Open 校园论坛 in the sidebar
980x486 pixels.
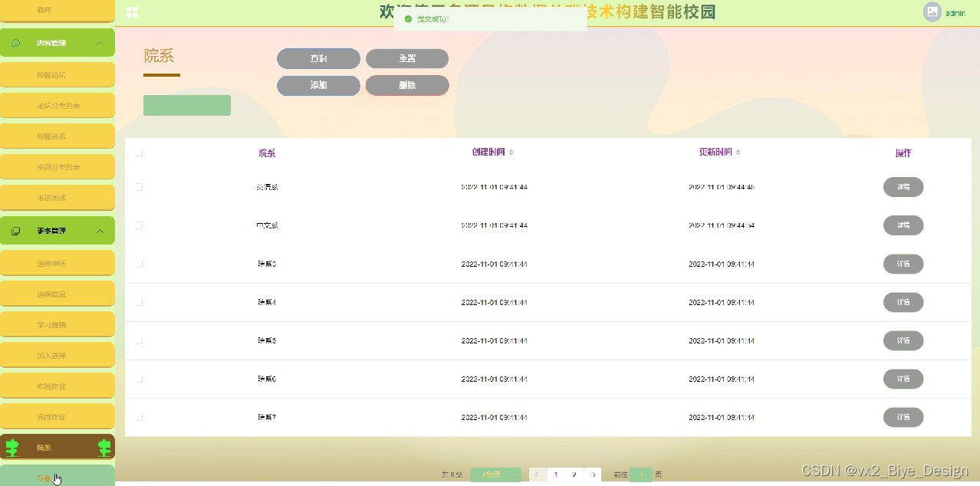click(x=58, y=75)
